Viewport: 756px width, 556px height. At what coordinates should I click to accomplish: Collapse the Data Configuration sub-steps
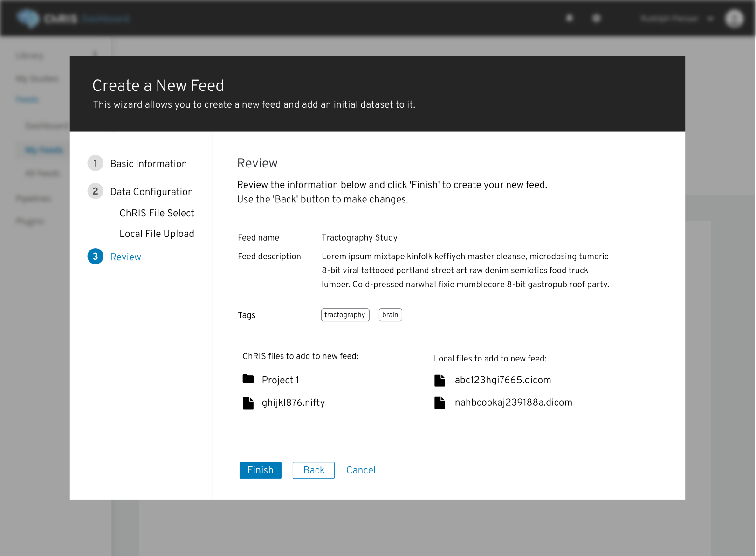tap(151, 191)
